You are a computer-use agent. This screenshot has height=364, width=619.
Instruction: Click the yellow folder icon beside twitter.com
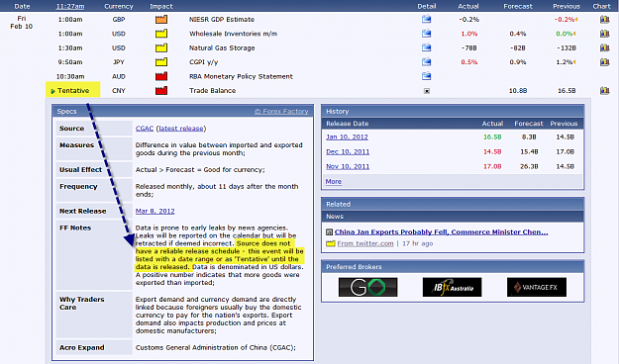pos(331,243)
